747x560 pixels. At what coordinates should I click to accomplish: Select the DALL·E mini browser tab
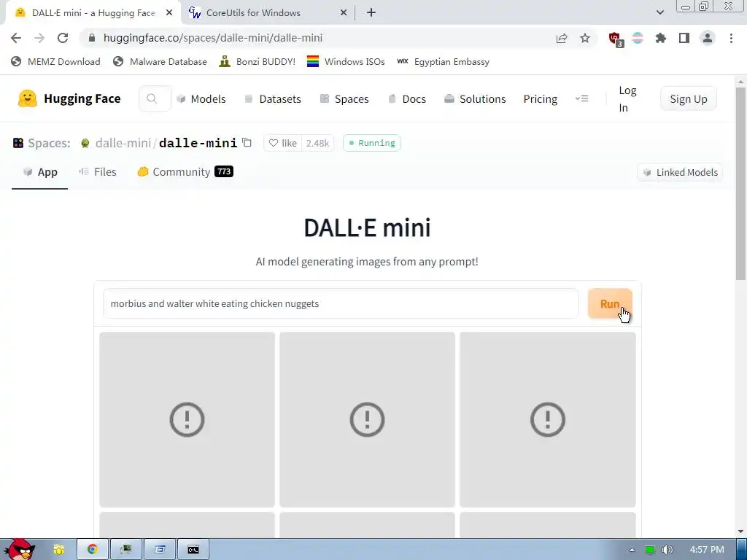pyautogui.click(x=93, y=13)
